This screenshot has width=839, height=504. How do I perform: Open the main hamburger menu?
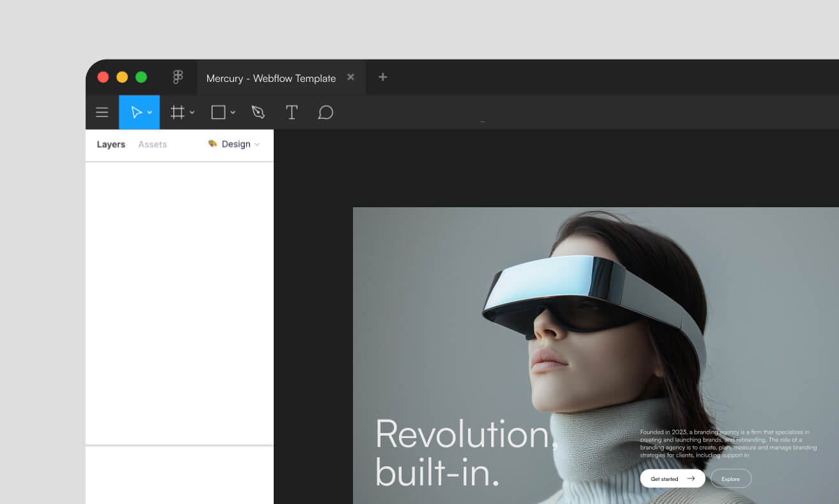(102, 112)
